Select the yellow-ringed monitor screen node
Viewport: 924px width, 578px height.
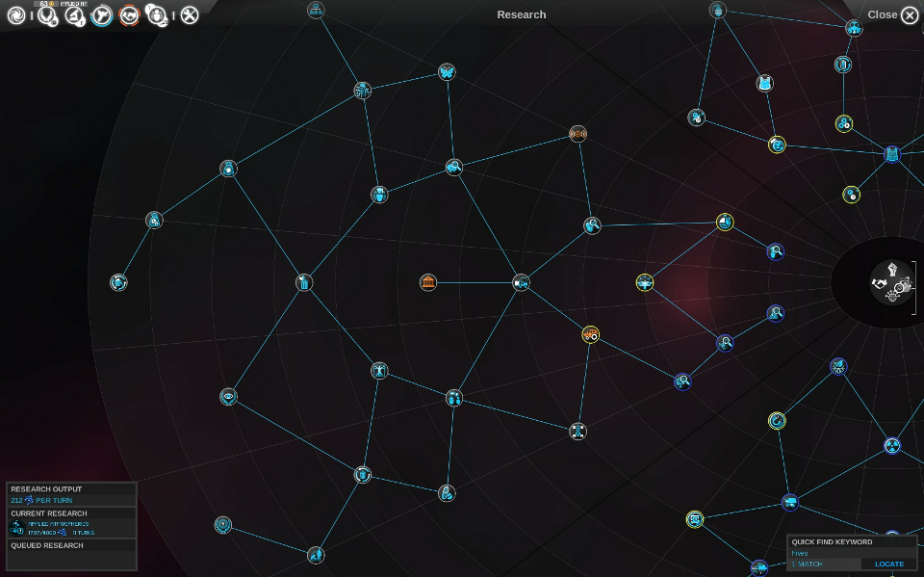coord(695,519)
